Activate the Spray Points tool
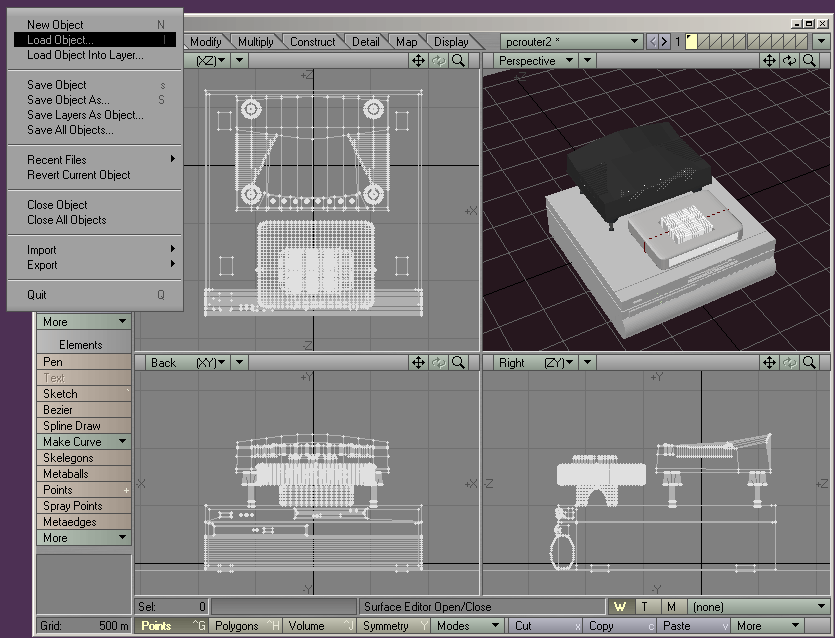 (83, 505)
